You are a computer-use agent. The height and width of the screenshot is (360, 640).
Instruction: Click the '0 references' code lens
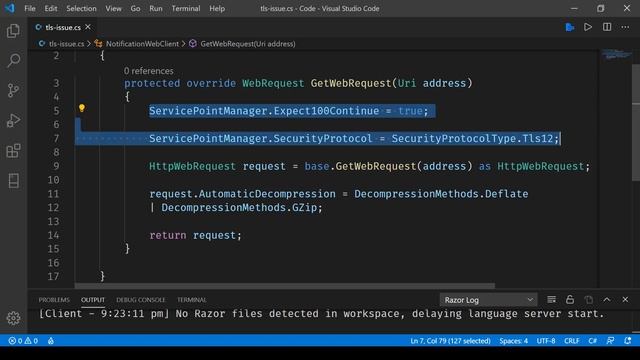click(x=149, y=71)
